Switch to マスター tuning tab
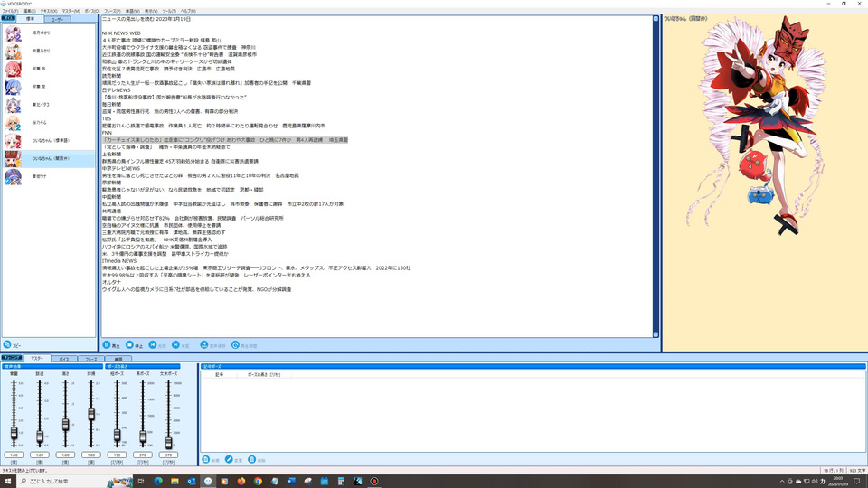 [37, 359]
